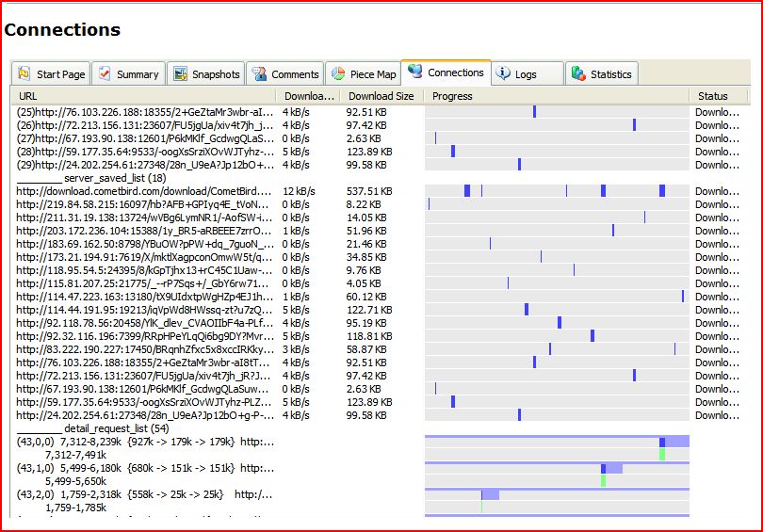Select the (27)http://67.193.90.138:12601 row
Image resolution: width=763 pixels, height=532 pixels.
pyautogui.click(x=380, y=138)
